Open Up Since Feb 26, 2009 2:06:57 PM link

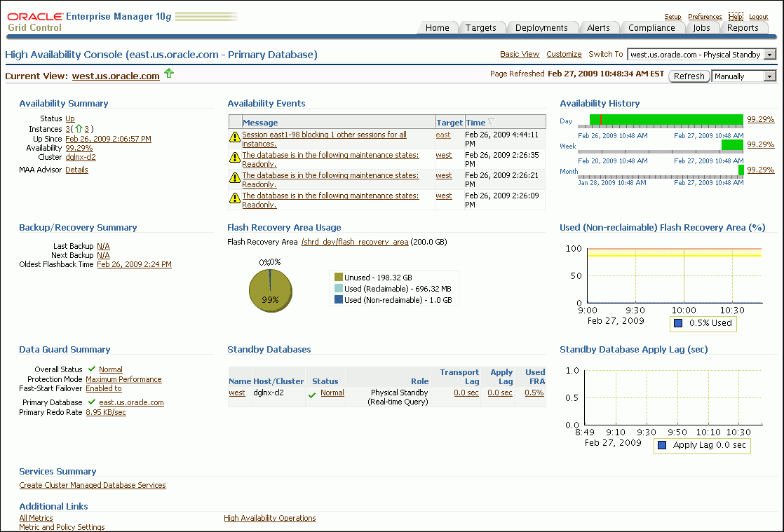tap(108, 139)
